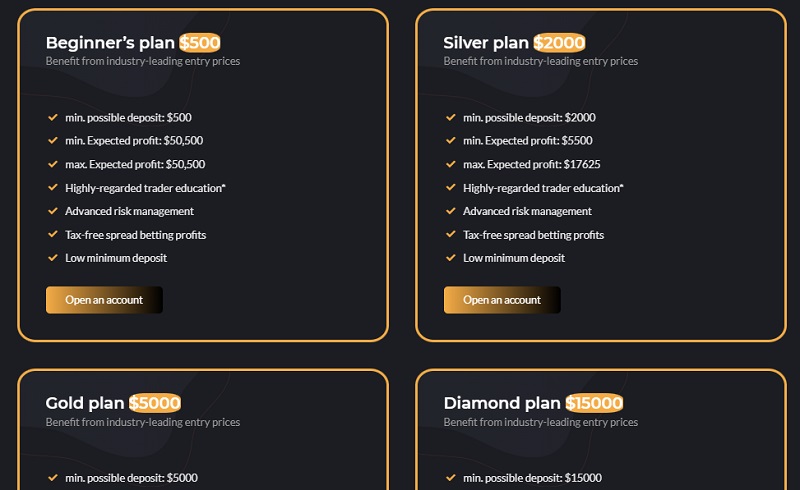Click Highly-regarded trader education in Silver plan

[543, 188]
